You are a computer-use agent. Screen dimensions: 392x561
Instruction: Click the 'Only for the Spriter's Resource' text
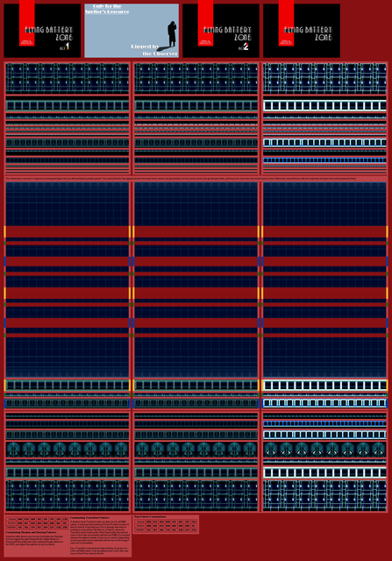[x=107, y=9]
